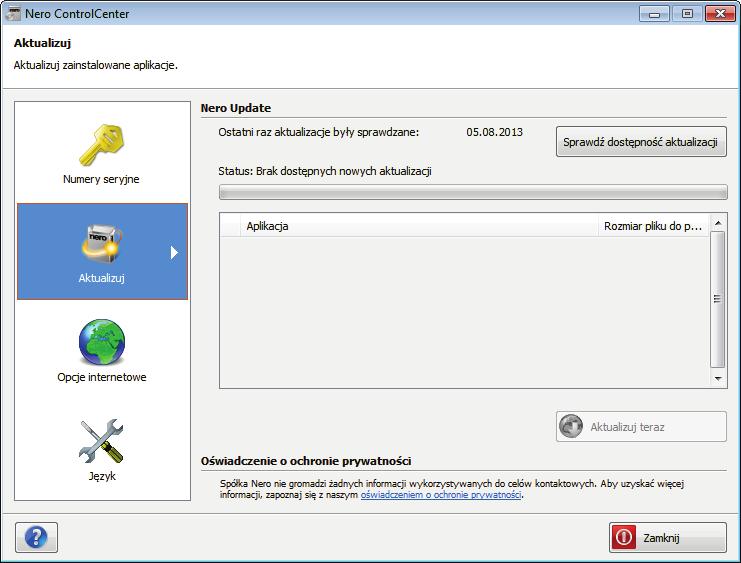Select the Aktualizuj Nero box icon
The width and height of the screenshot is (741, 563).
[102, 243]
